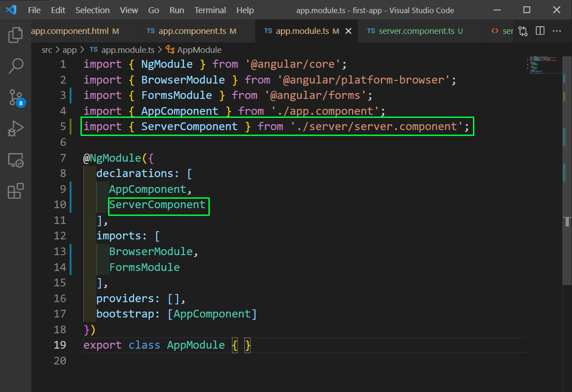Click line number 19 in gutter
The image size is (572, 392).
click(x=60, y=345)
